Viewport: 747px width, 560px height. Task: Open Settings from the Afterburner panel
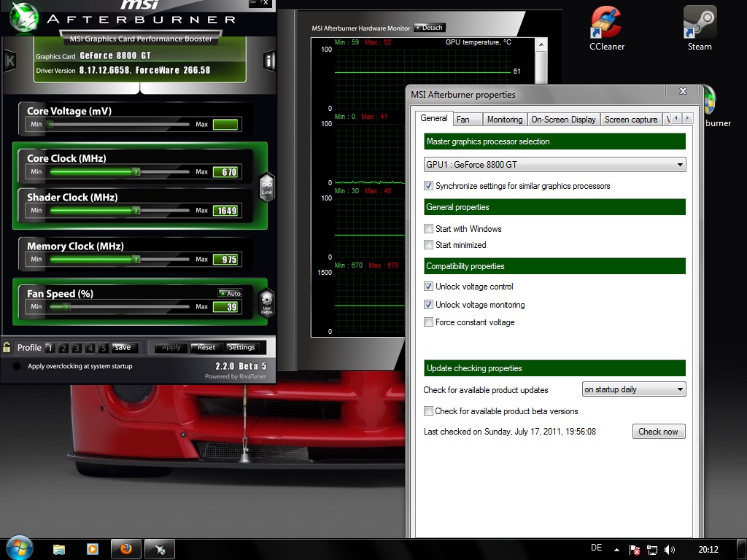pos(241,347)
